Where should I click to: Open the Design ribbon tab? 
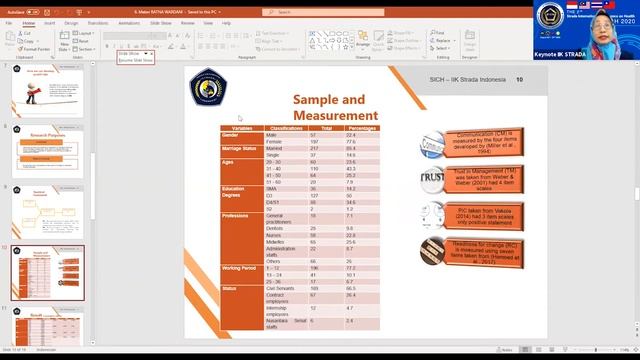click(x=71, y=23)
